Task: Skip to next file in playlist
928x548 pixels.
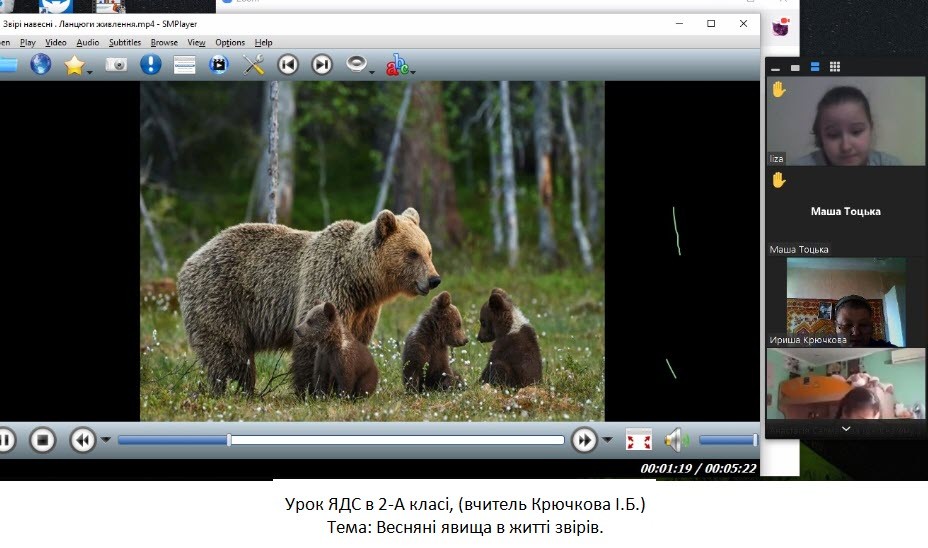Action: click(x=322, y=65)
